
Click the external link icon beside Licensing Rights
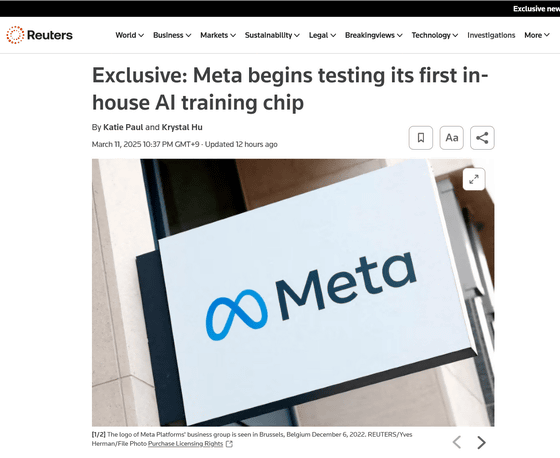coord(229,444)
